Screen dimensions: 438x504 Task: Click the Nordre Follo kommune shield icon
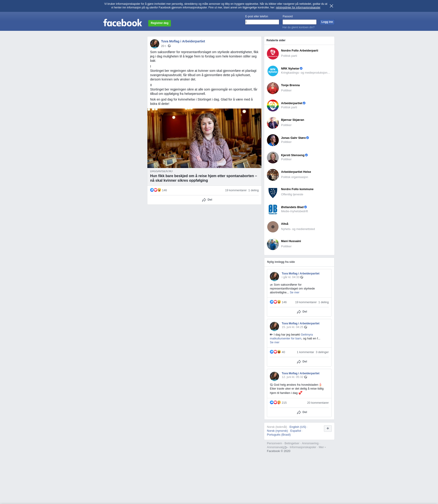pyautogui.click(x=273, y=192)
